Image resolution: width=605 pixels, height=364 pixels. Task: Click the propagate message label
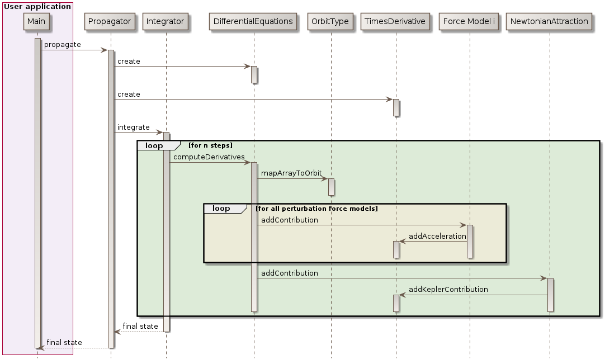coord(62,44)
